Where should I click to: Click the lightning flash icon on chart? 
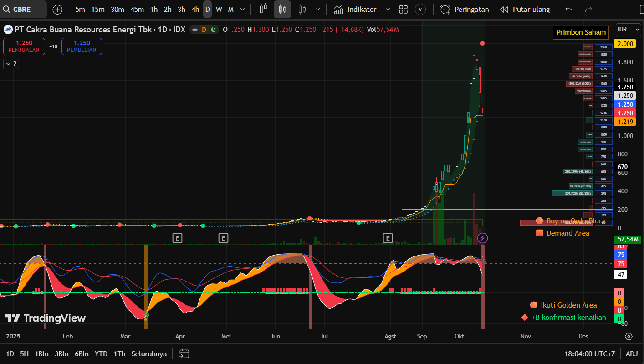point(482,238)
